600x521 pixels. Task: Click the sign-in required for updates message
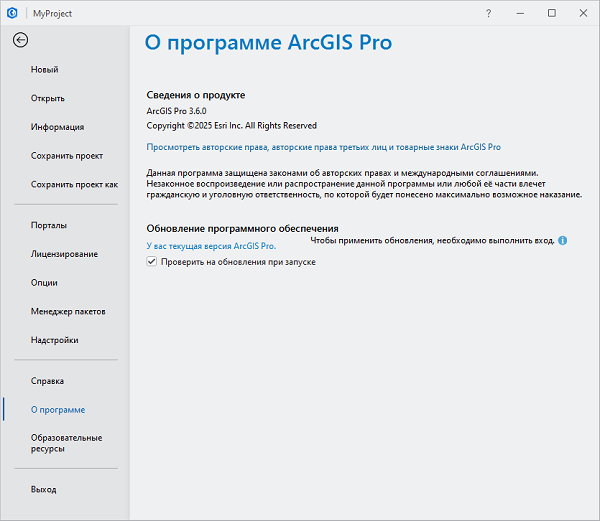[432, 241]
